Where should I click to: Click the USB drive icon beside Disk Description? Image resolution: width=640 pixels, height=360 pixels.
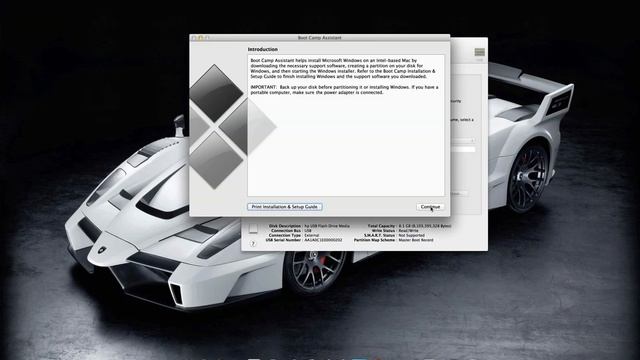pos(253,229)
